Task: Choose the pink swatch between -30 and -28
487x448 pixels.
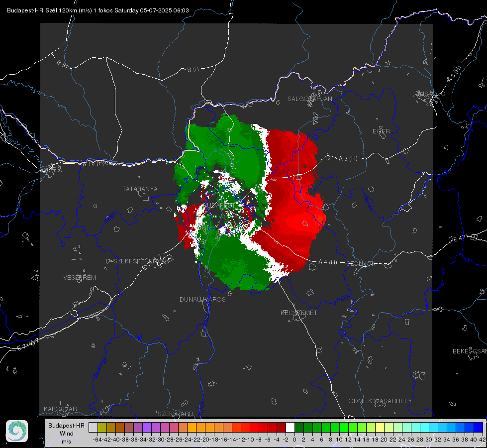Action: tap(165, 427)
